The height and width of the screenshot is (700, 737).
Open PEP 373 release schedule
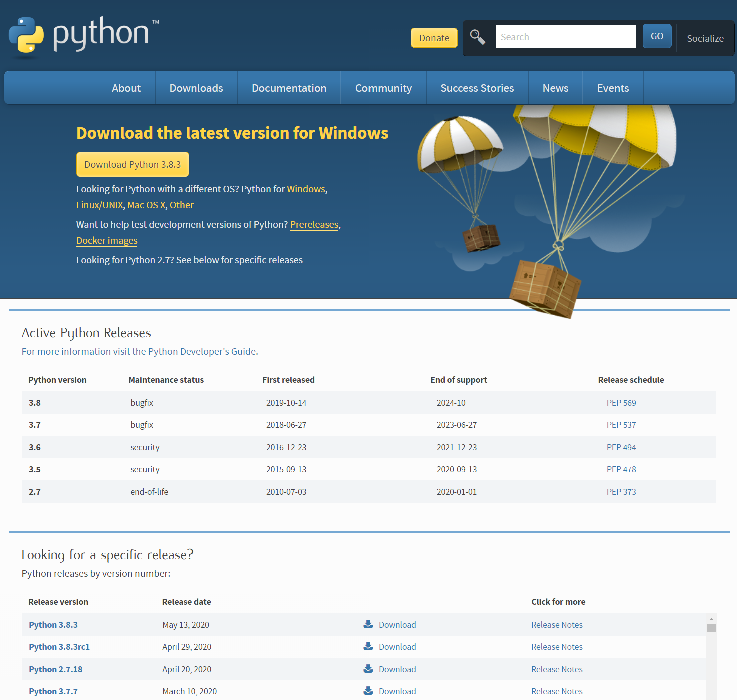(621, 492)
